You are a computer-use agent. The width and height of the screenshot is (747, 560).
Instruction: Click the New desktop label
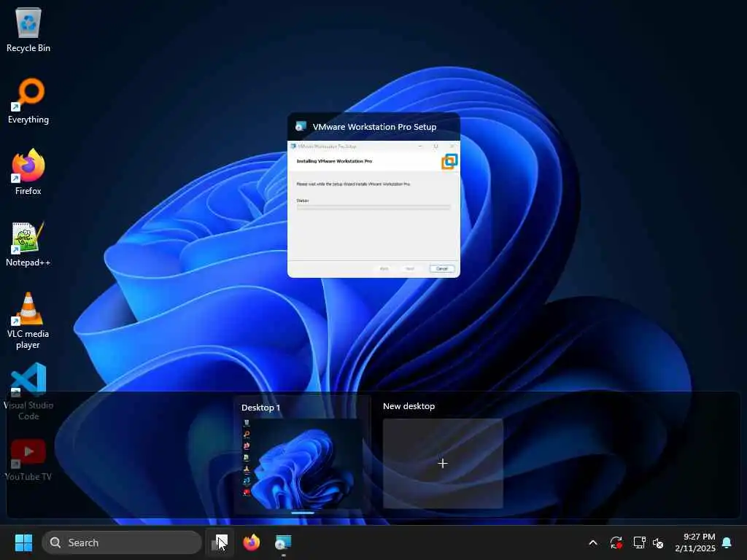[x=409, y=406]
